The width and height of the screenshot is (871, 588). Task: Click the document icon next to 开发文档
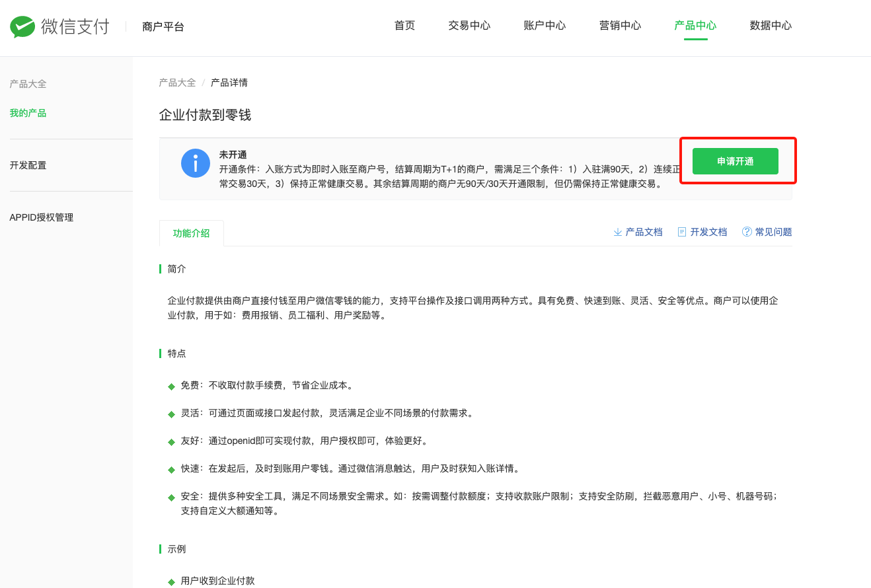[x=683, y=232]
